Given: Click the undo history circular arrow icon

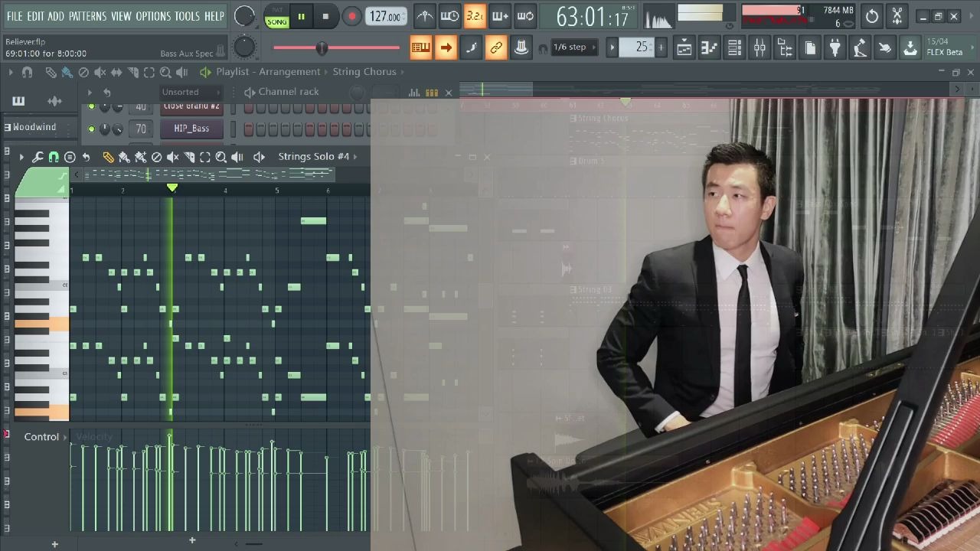Looking at the screenshot, I should [872, 16].
